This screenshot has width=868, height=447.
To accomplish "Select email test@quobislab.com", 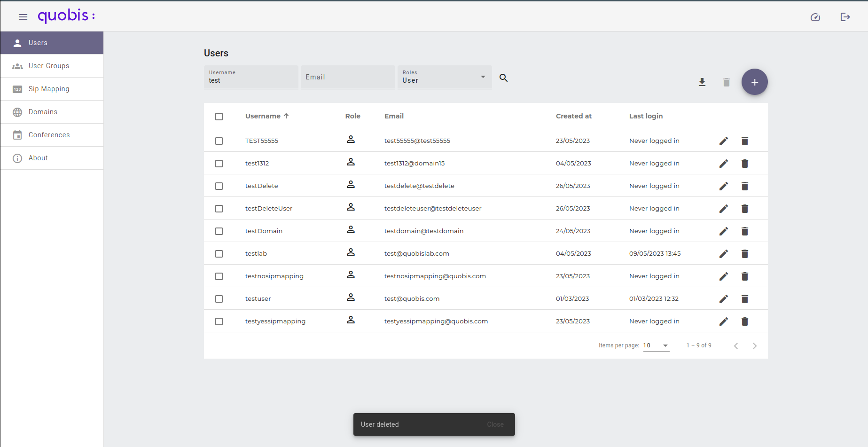I will pos(416,253).
